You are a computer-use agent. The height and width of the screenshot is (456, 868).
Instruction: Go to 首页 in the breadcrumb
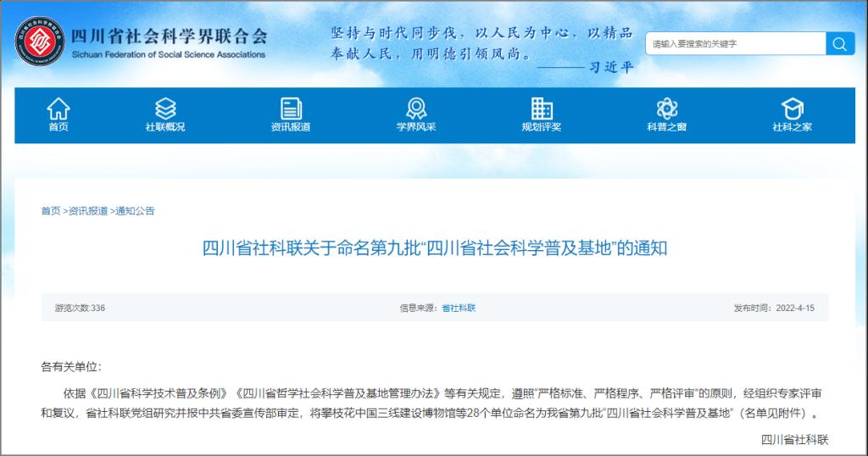(x=51, y=211)
